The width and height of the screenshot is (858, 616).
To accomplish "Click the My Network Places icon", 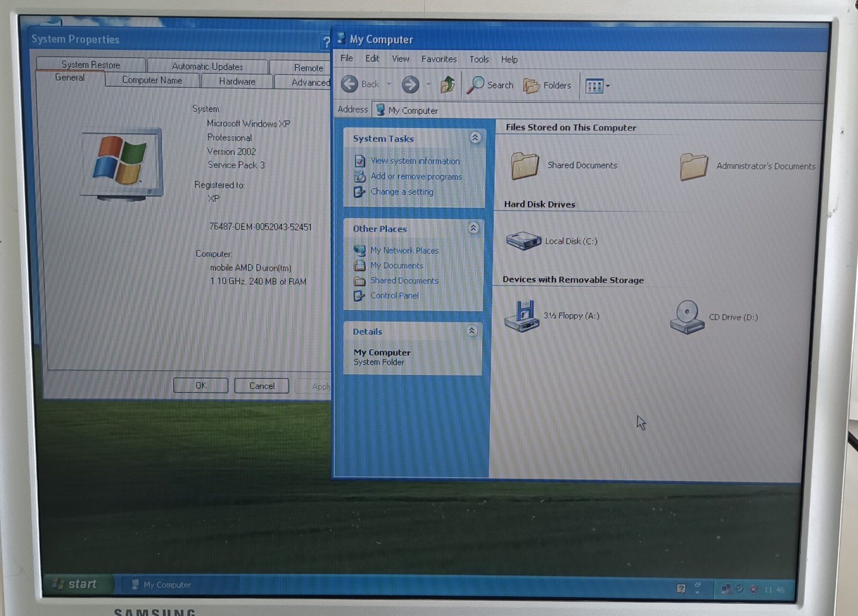I will (x=359, y=250).
